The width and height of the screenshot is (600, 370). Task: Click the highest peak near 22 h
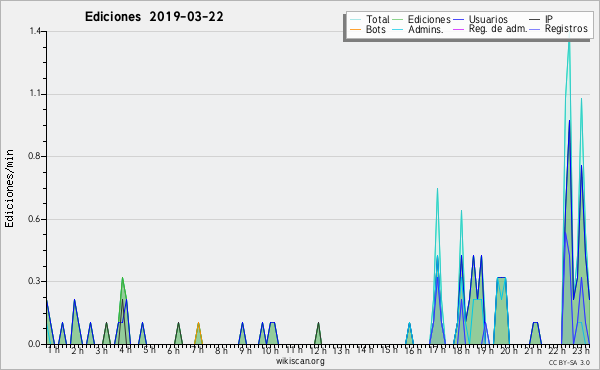(569, 191)
